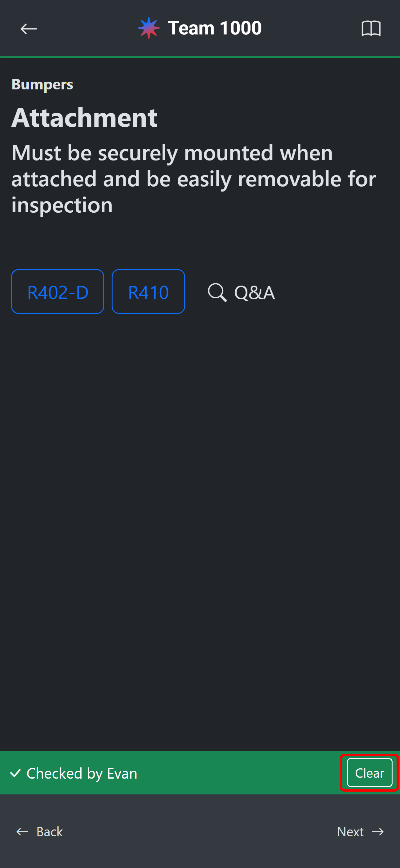Click the Attachment heading
The height and width of the screenshot is (868, 400).
click(x=84, y=118)
